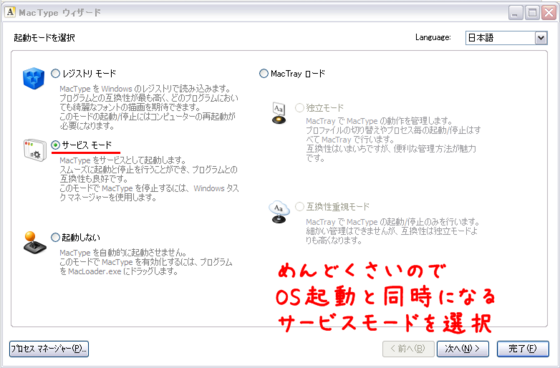
Task: Click the Language: label
Action: pyautogui.click(x=433, y=37)
